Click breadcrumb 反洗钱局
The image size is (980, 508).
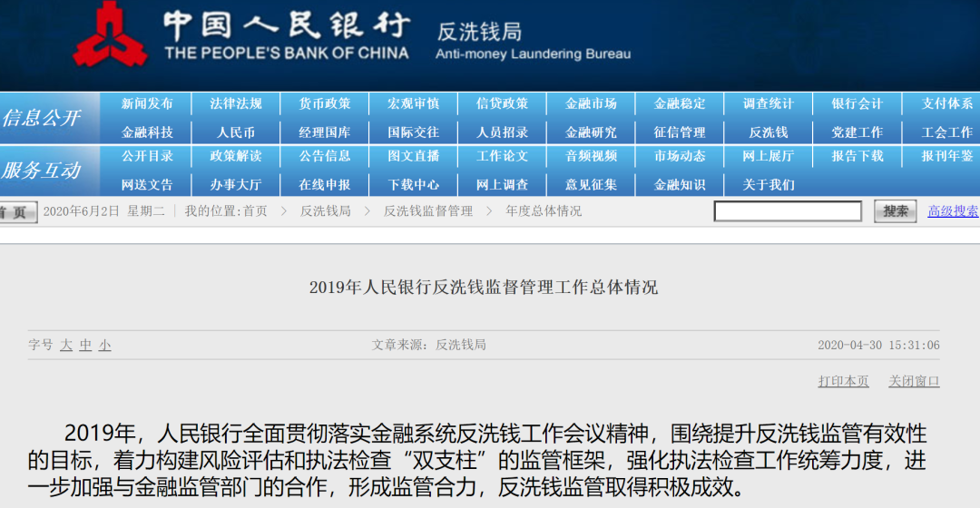pos(326,211)
